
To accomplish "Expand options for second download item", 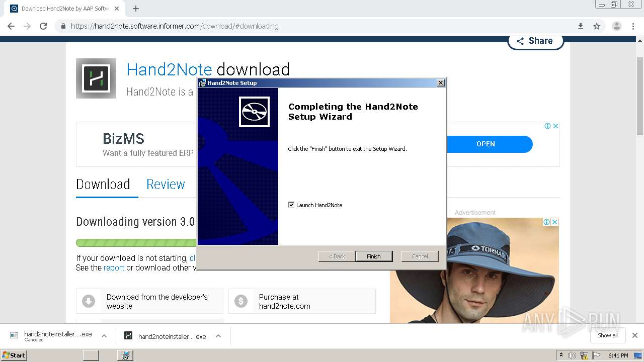I will click(218, 336).
